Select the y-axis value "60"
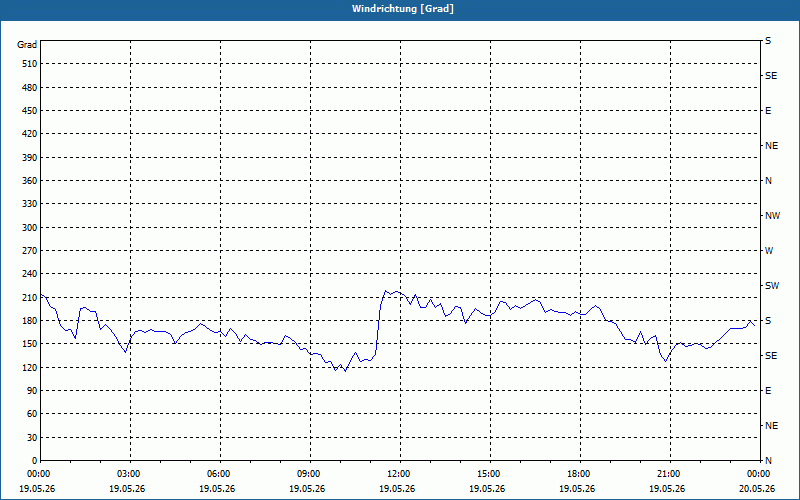This screenshot has height=500, width=800. click(32, 414)
